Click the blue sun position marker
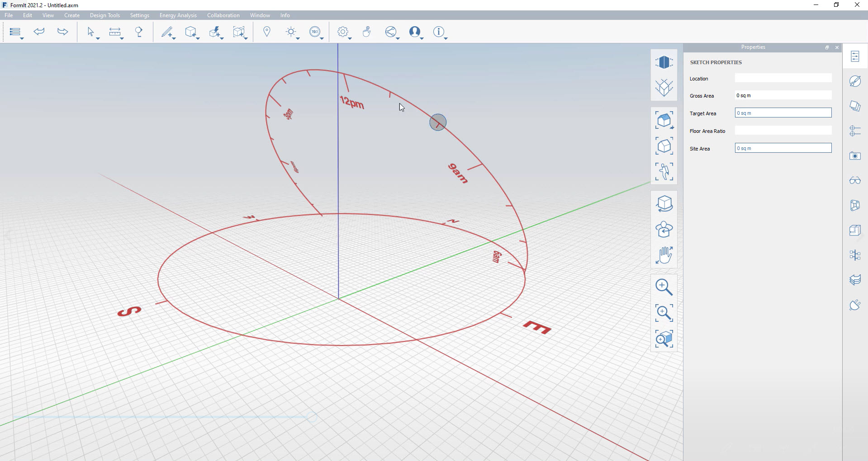Viewport: 868px width, 461px height. coord(438,122)
